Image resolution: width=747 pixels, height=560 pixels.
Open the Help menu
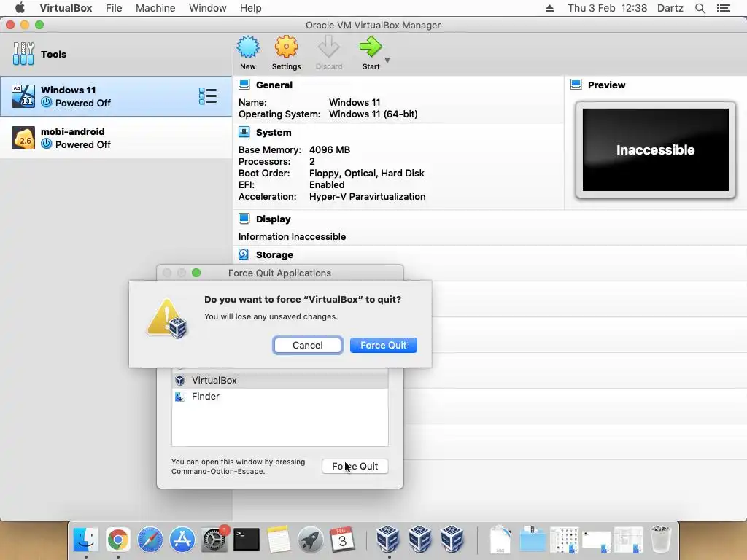[251, 8]
